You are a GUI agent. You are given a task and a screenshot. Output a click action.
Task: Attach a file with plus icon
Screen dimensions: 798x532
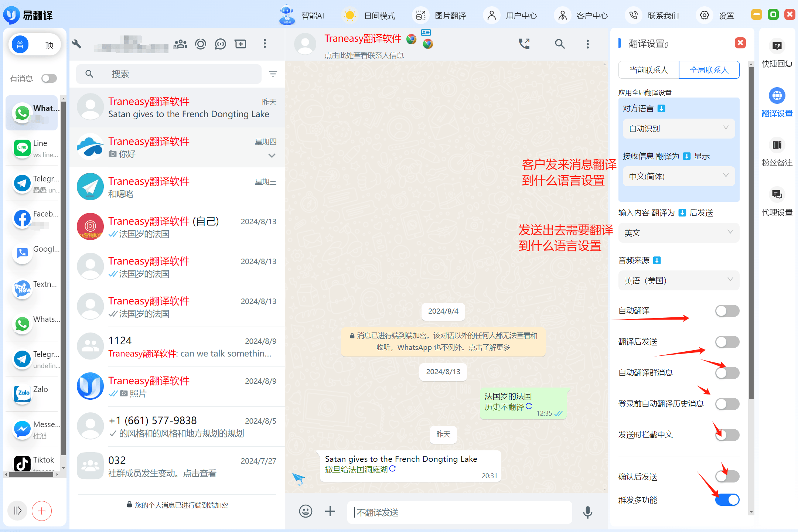pos(330,511)
